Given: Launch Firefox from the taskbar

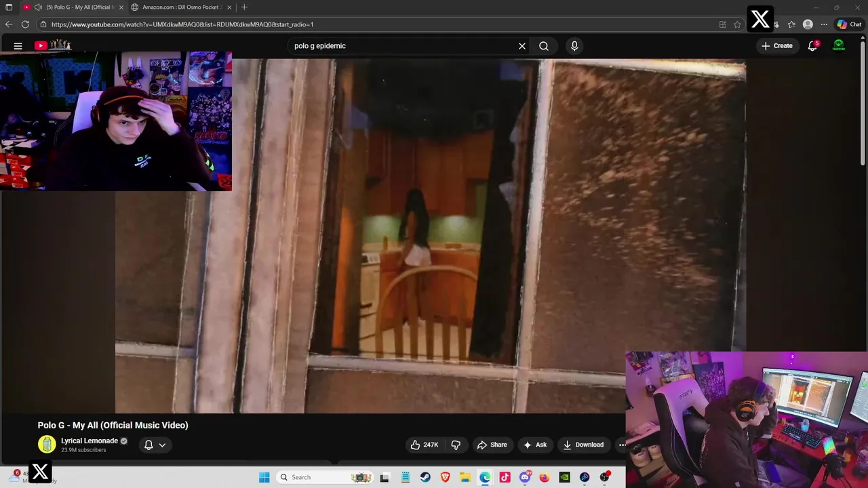Looking at the screenshot, I should click(545, 477).
